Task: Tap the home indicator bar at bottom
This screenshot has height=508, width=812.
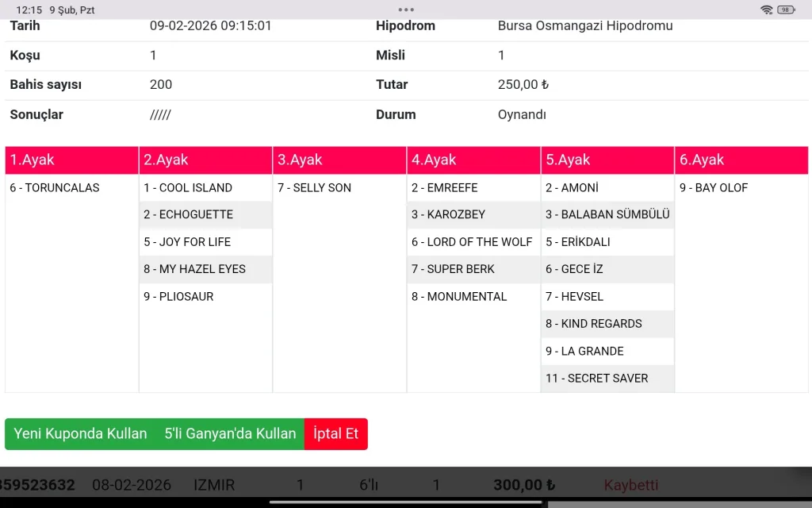Action: pos(406,502)
